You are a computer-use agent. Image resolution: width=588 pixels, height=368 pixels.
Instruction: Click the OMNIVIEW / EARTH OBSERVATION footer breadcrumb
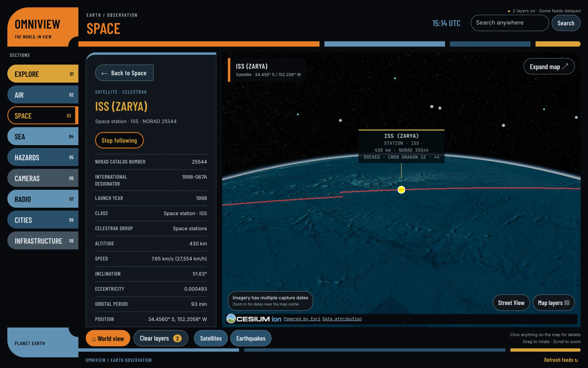pyautogui.click(x=118, y=360)
